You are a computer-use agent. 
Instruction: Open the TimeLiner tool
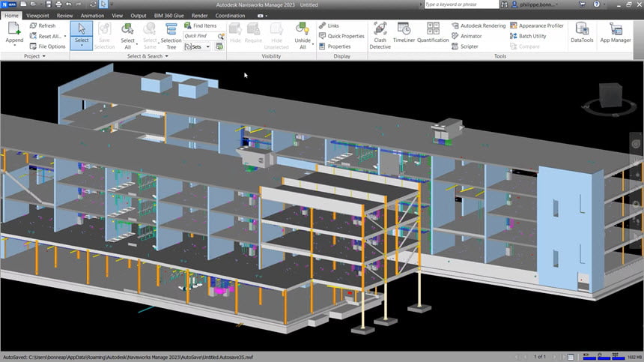point(404,33)
